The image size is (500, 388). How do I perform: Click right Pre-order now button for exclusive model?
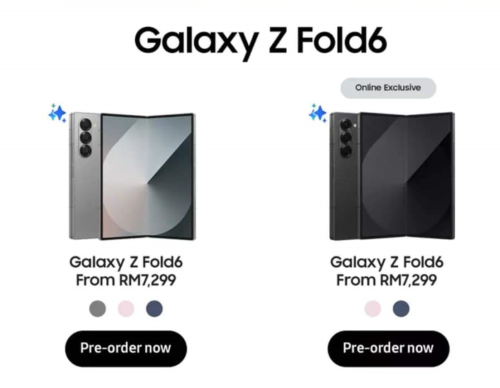click(388, 349)
